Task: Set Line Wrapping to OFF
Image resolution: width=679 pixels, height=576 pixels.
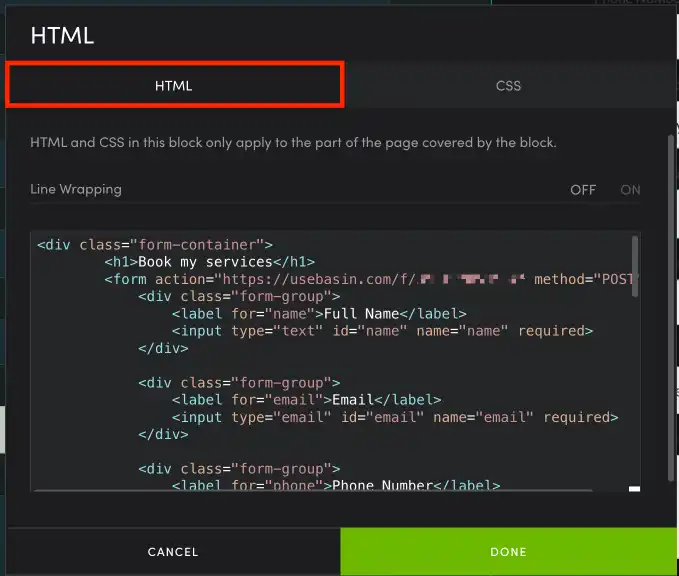Action: pyautogui.click(x=582, y=190)
